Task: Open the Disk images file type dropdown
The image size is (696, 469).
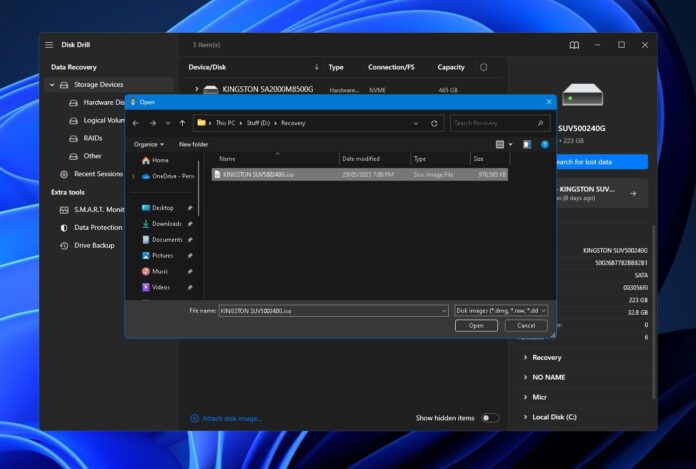Action: click(x=500, y=311)
